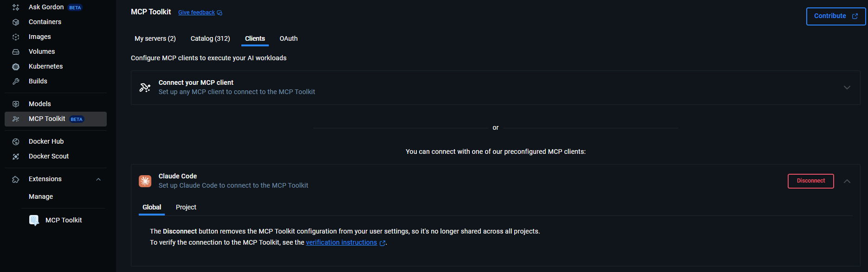Open Kubernetes section
Screen dimensions: 868x272
pos(56,66)
